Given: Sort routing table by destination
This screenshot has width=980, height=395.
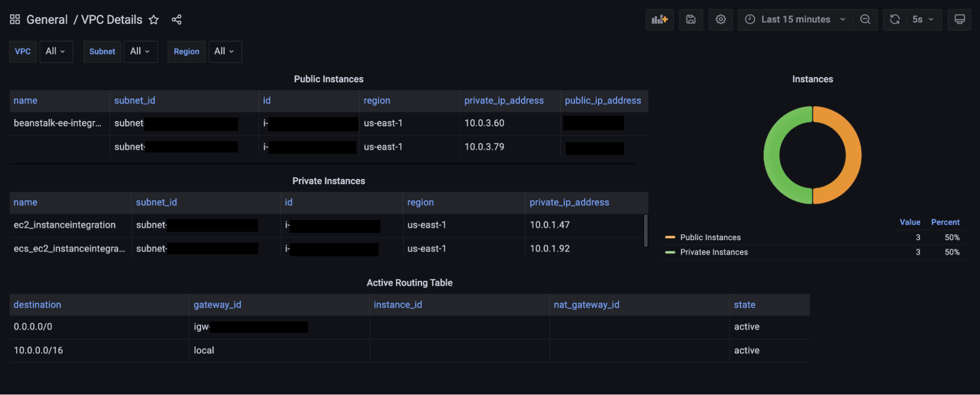Looking at the screenshot, I should pyautogui.click(x=37, y=305).
